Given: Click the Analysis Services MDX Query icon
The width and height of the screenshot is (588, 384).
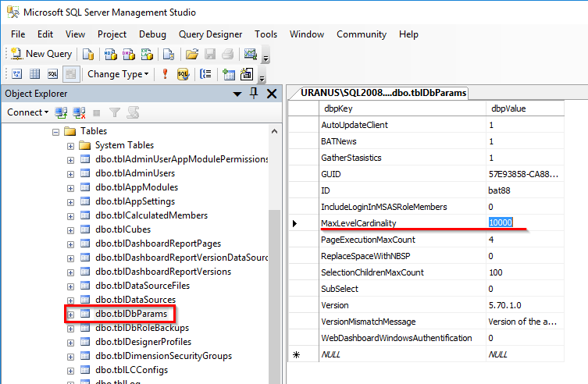Looking at the screenshot, I should click(x=111, y=55).
